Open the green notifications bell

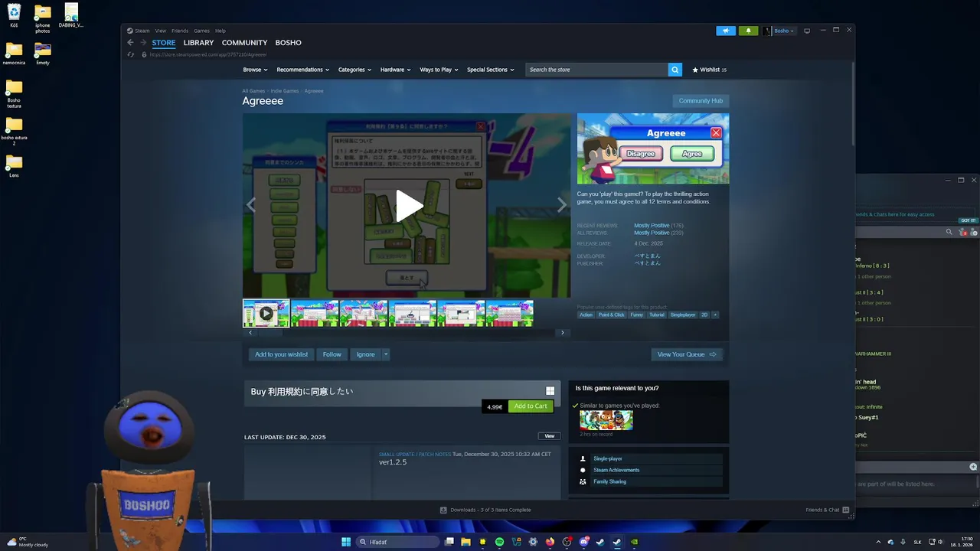click(748, 31)
